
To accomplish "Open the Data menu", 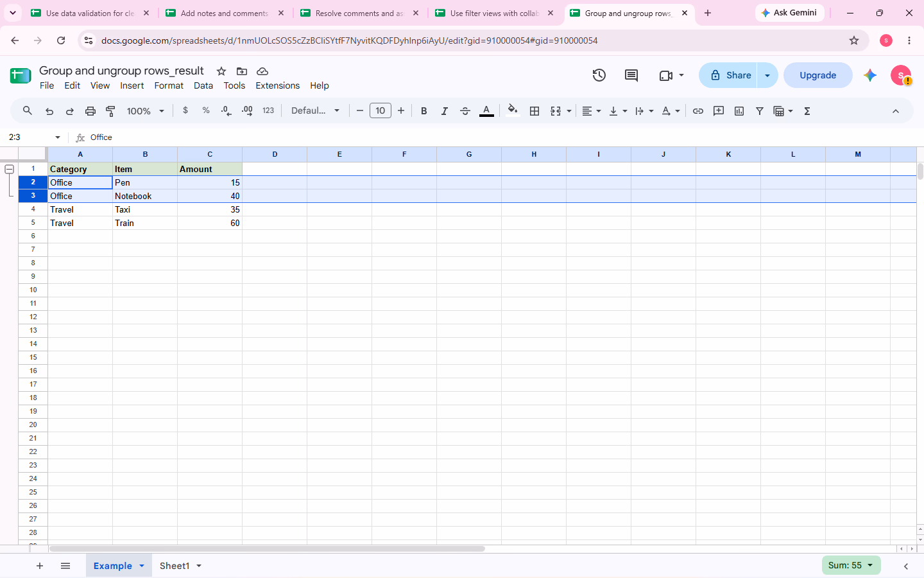I will tap(203, 85).
